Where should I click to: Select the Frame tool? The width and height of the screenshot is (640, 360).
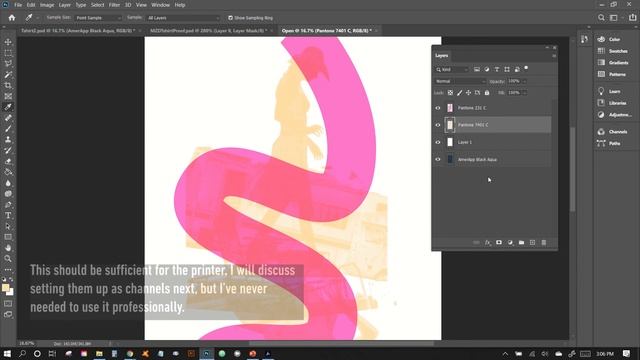(8, 96)
